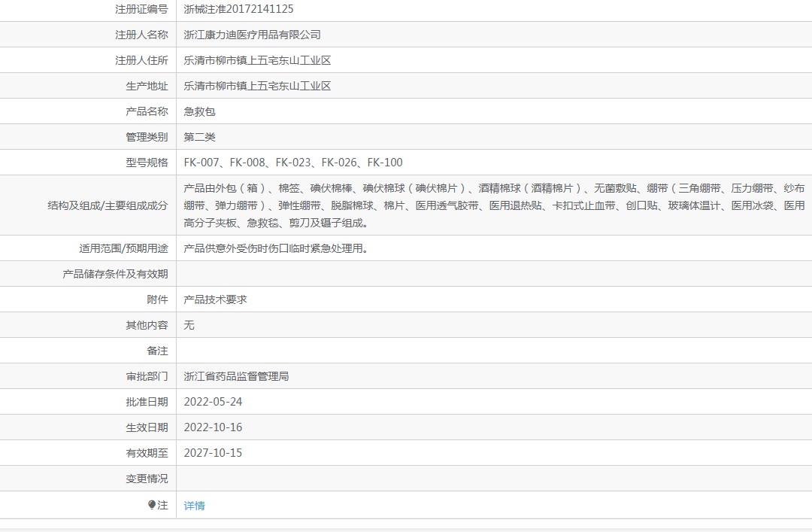Image resolution: width=812 pixels, height=532 pixels.
Task: Click the 注册人住所 label
Action: (x=141, y=60)
